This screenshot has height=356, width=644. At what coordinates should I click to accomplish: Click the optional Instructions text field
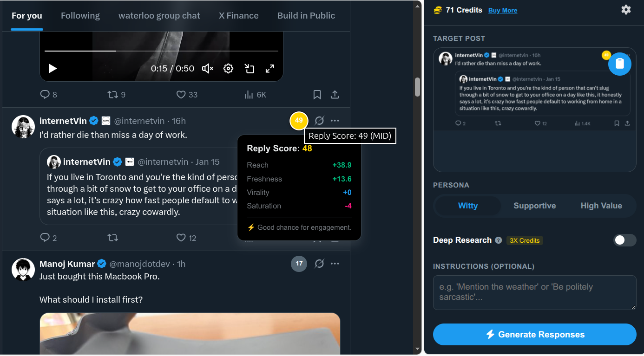pos(534,292)
